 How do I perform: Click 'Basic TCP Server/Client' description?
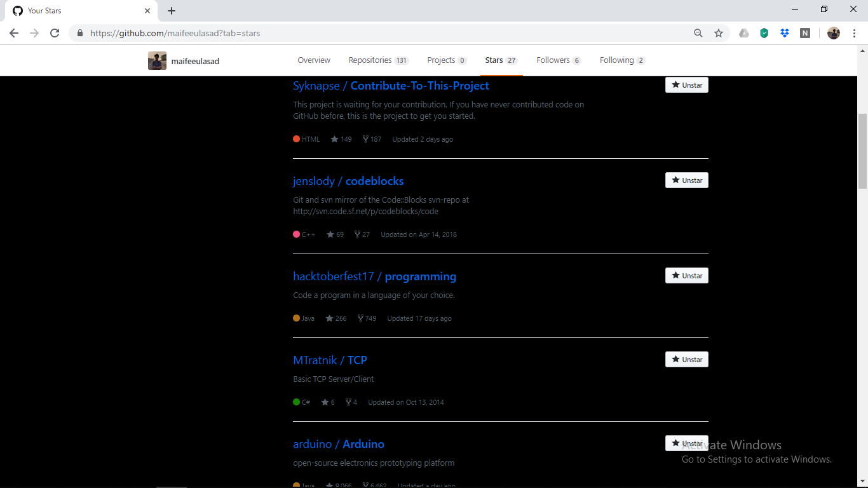pos(334,379)
